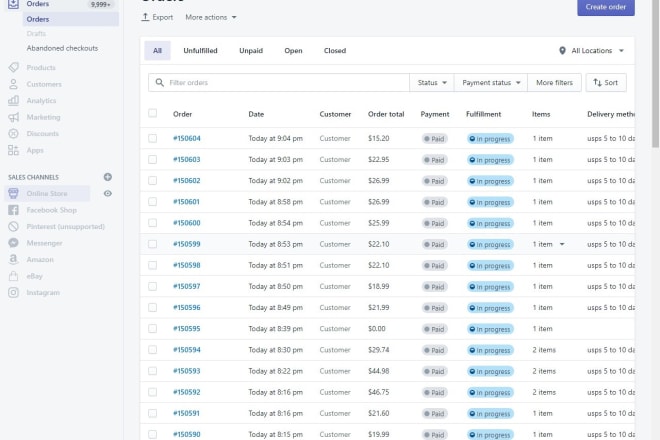Click the Marketing megaphone icon

click(13, 117)
